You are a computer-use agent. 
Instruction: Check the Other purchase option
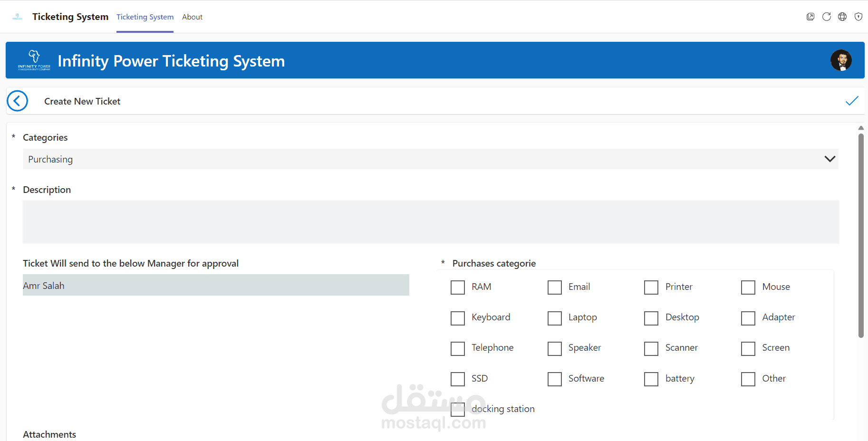(748, 379)
